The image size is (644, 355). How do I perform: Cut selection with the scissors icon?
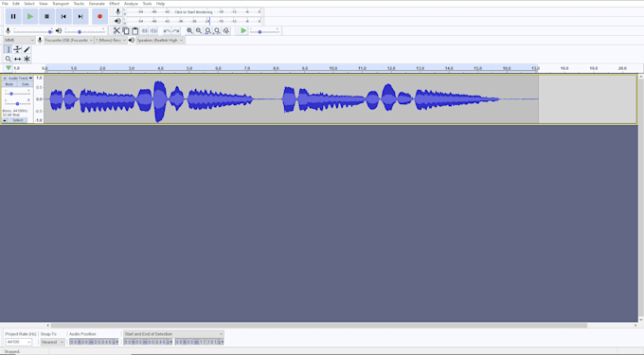[x=116, y=31]
